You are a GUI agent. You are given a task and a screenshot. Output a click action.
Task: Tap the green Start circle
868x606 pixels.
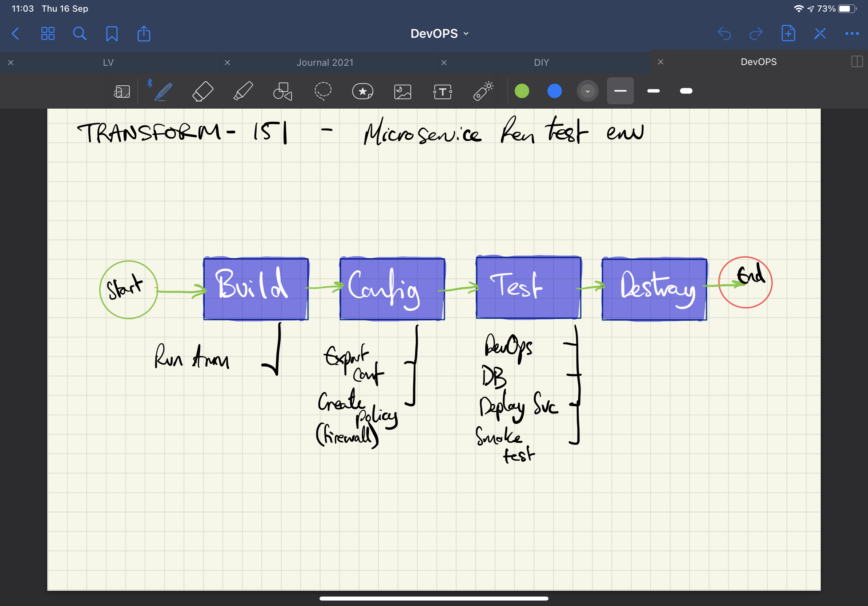129,290
